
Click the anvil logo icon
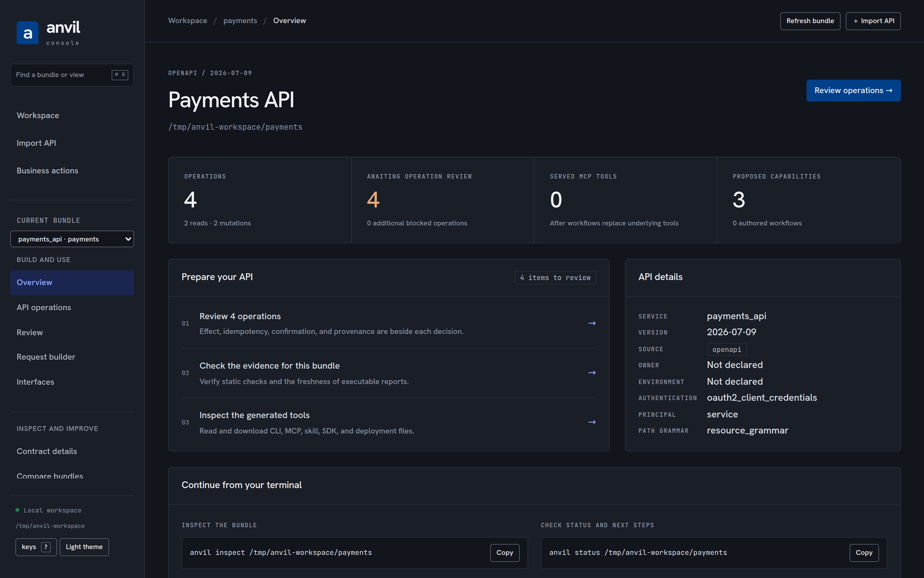[x=28, y=33]
